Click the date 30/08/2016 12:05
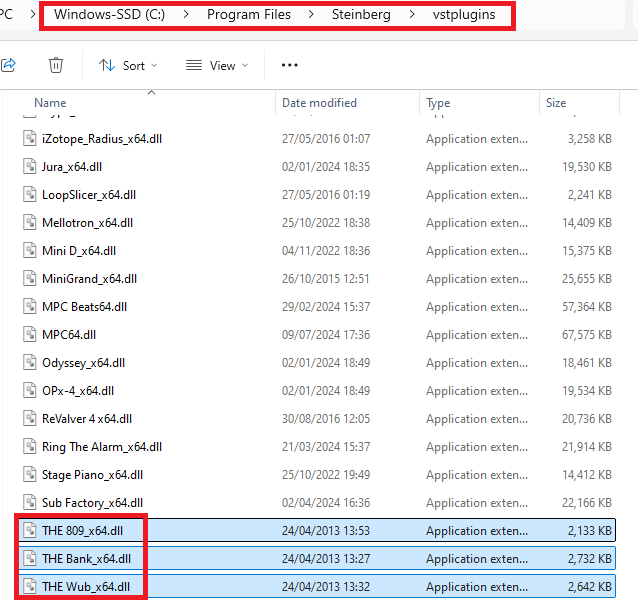Viewport: 638px width, 601px height. 326,419
